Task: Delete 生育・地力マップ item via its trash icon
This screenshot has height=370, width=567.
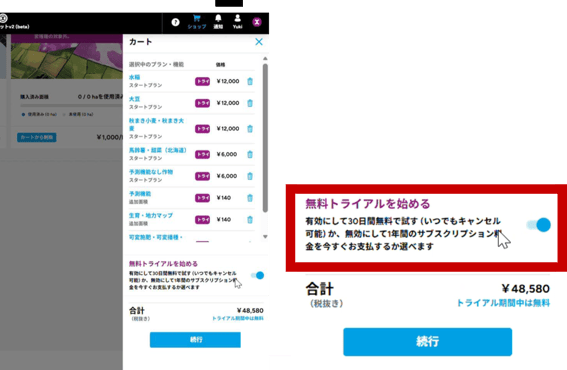Action: coord(250,220)
